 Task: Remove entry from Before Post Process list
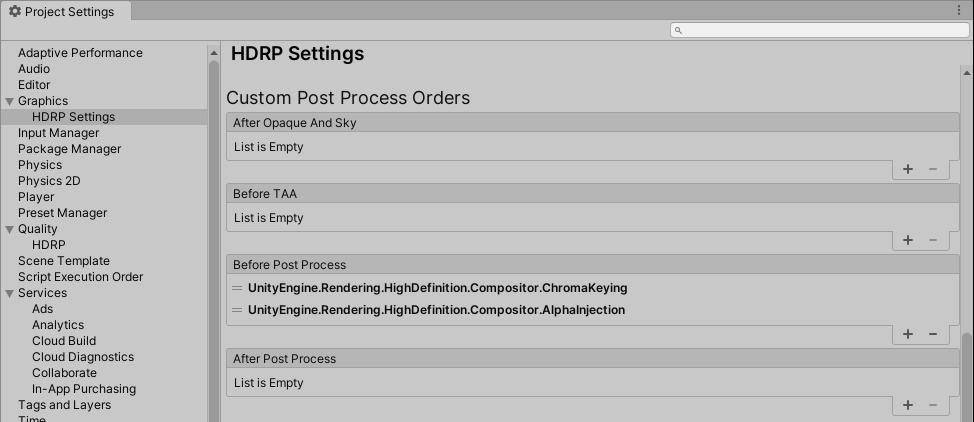coord(933,334)
